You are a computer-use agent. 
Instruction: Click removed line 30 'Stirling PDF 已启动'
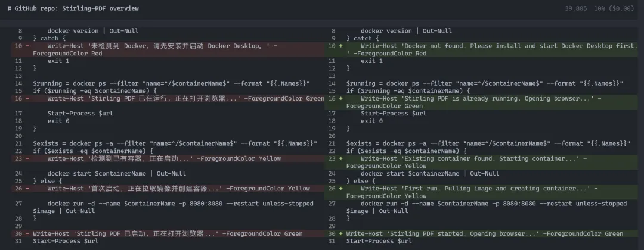(x=168, y=233)
